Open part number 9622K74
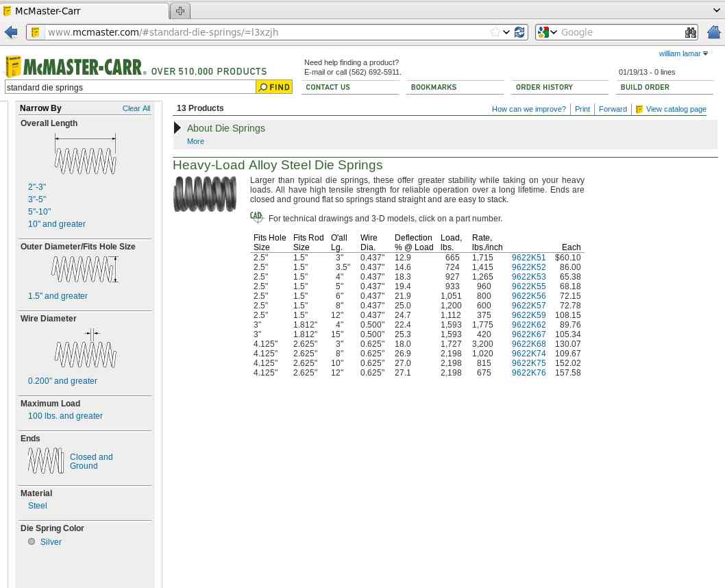Image resolution: width=725 pixels, height=588 pixels. pyautogui.click(x=528, y=354)
